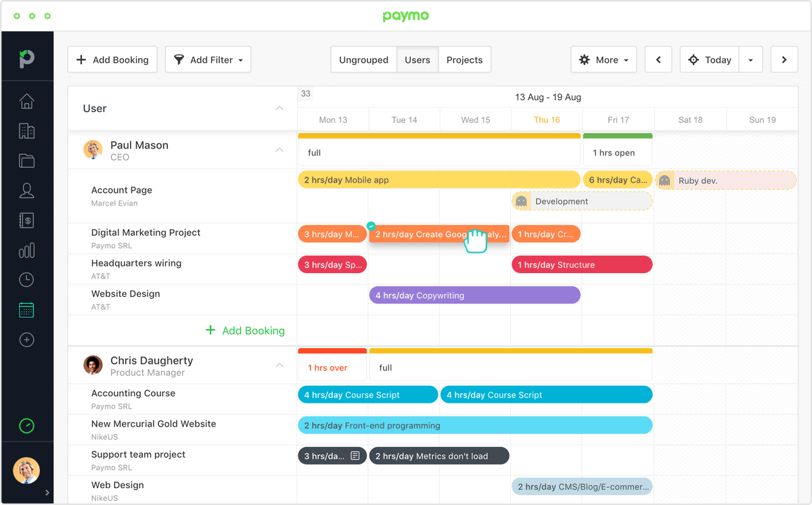
Task: Select the 1 hrs/day Cr... orange booking
Action: 546,234
